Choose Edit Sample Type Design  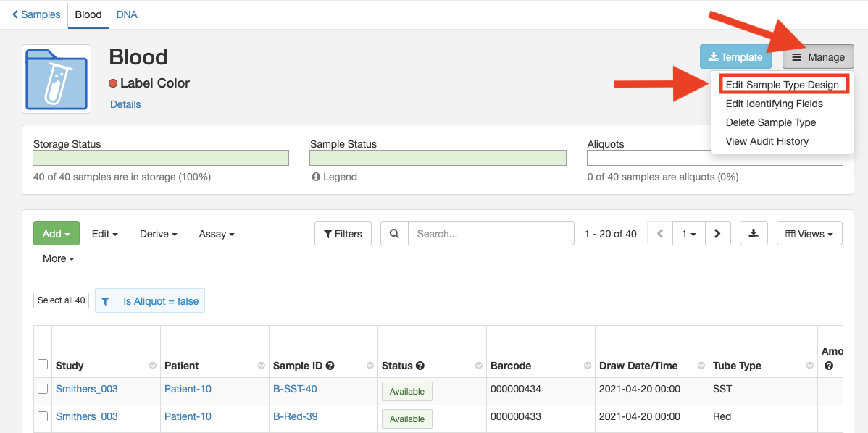pyautogui.click(x=782, y=85)
